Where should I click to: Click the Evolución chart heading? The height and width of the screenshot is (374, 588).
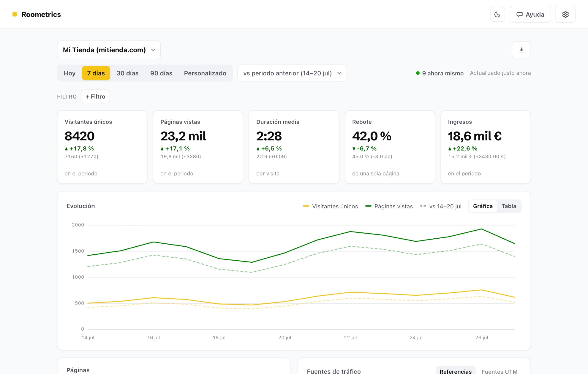80,206
